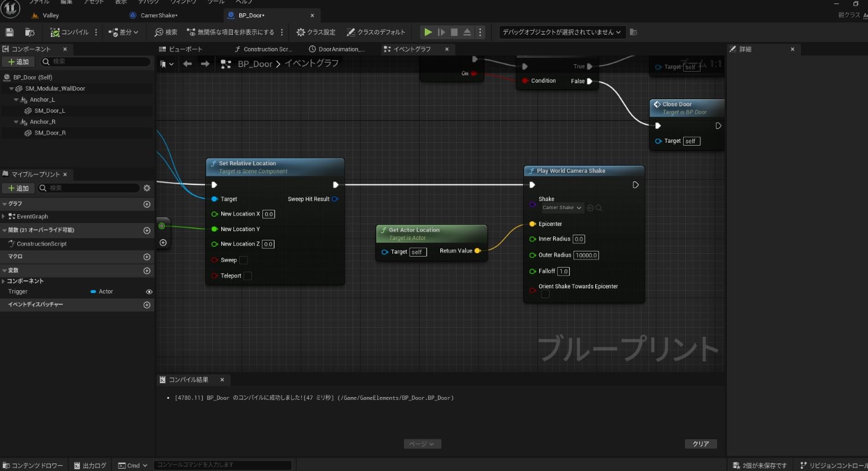Screen dimensions: 868x471
Task: Open play options three-dot menu
Action: tap(480, 32)
